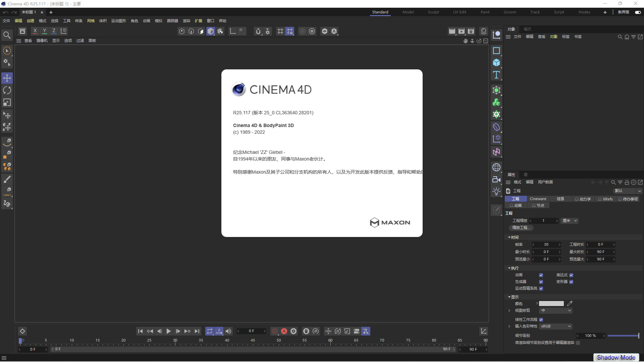Click the Camera creation icon on the right toolbar
This screenshot has height=362, width=644.
pos(496,179)
